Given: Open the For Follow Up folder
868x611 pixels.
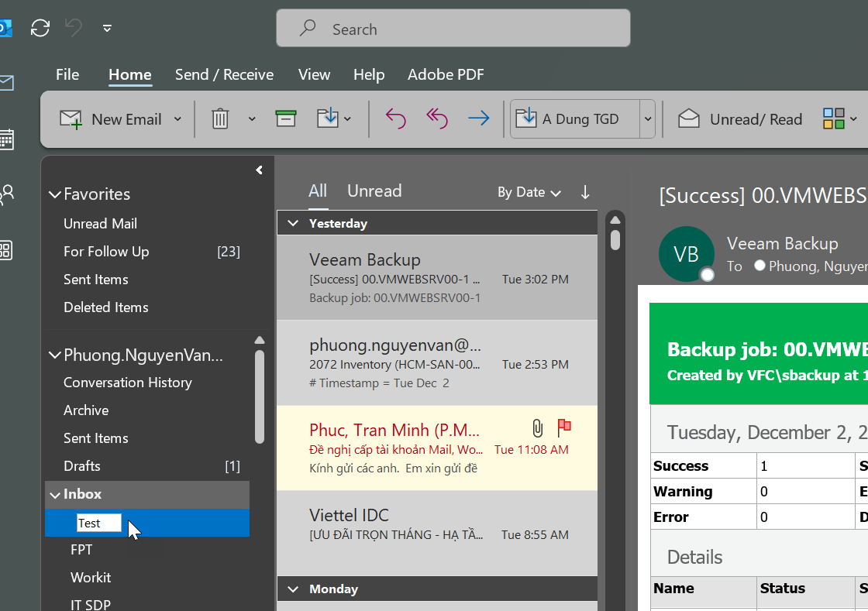Looking at the screenshot, I should [106, 252].
